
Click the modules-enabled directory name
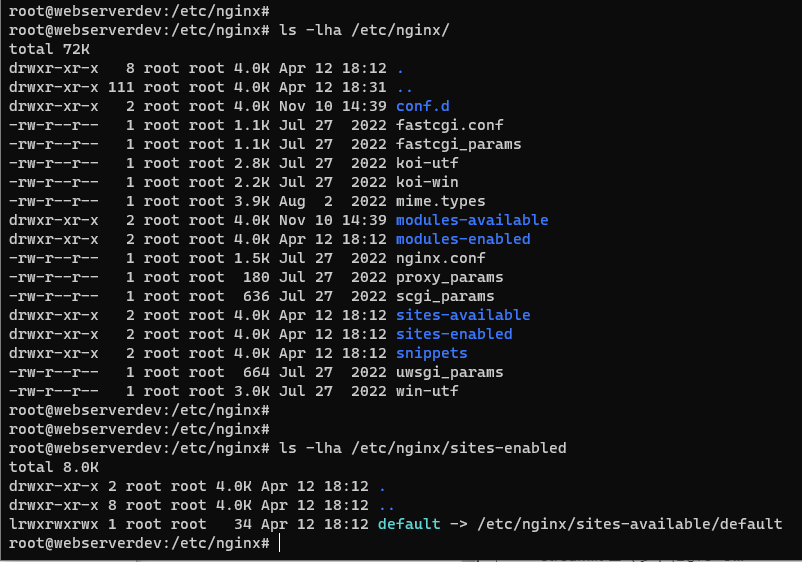(x=463, y=239)
